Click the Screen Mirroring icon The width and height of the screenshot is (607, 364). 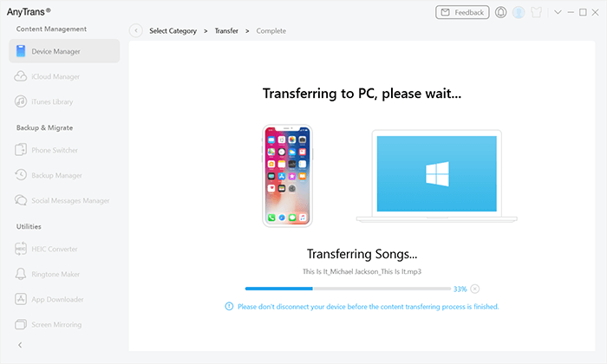pos(21,324)
